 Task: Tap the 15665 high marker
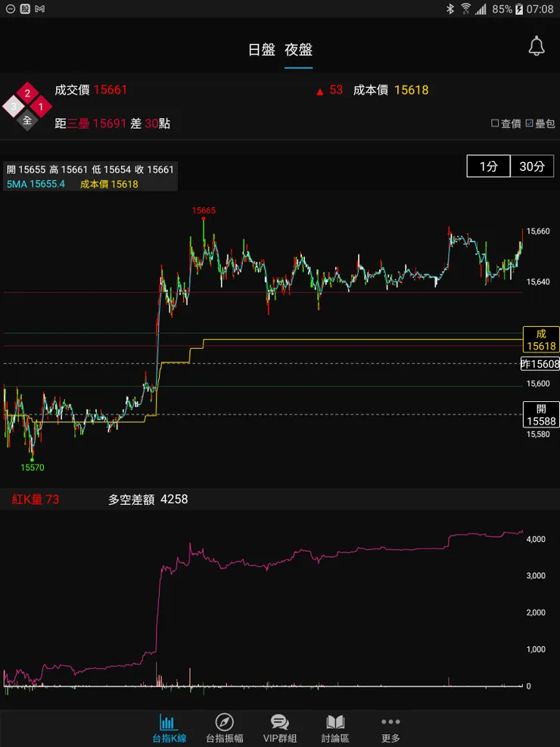[x=204, y=210]
